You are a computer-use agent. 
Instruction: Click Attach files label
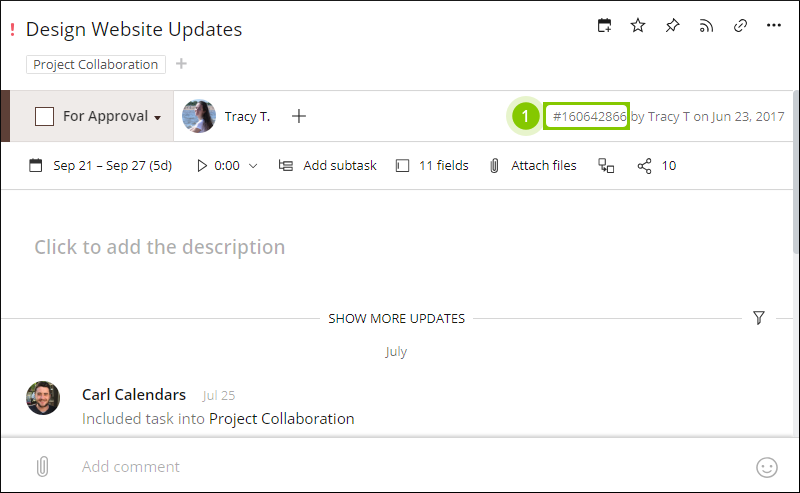[x=544, y=166]
